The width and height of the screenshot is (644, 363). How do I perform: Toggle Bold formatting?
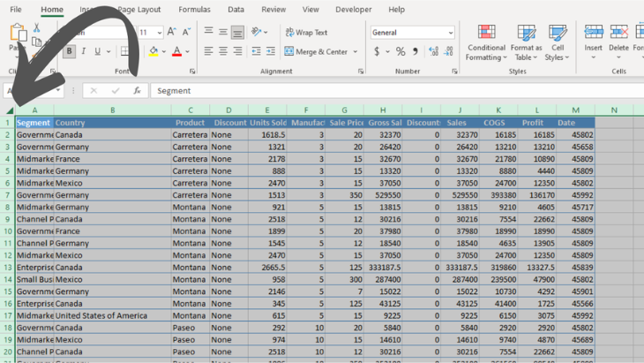coord(69,51)
